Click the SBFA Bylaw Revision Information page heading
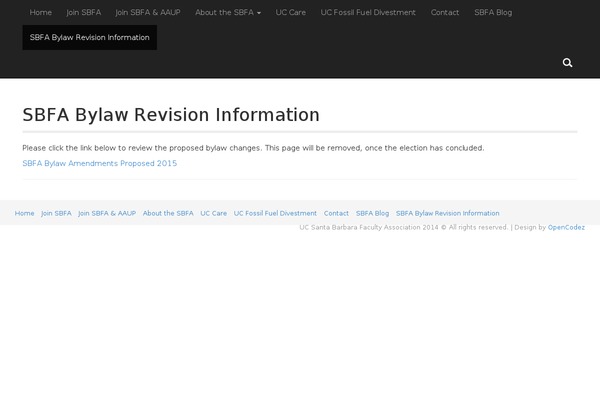Image resolution: width=600 pixels, height=400 pixels. click(171, 115)
